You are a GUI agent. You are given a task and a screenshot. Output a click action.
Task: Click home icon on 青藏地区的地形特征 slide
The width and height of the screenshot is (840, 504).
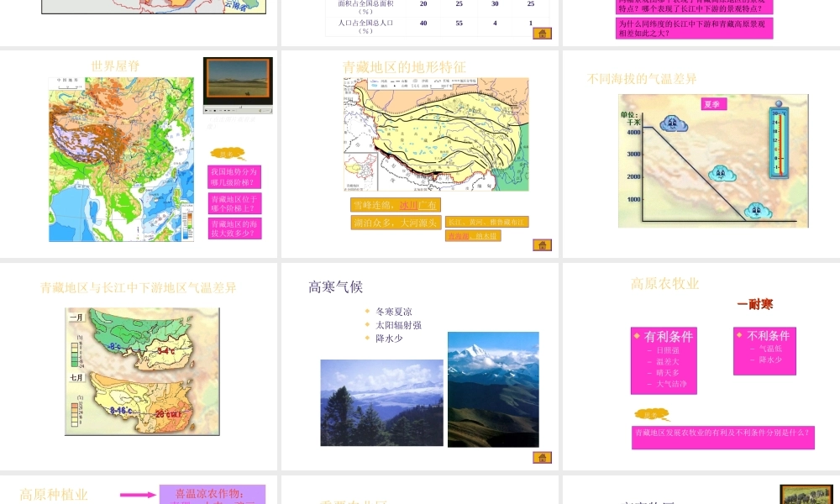click(542, 245)
